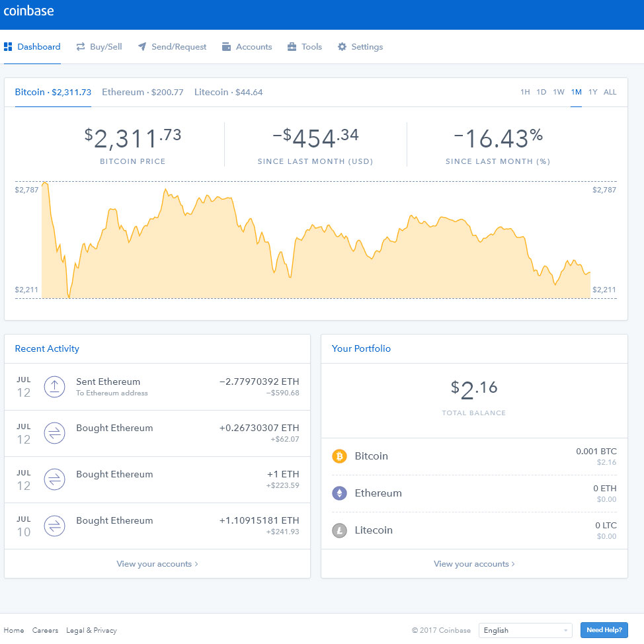Switch to the Litecoin · $44.64 chart tab
The width and height of the screenshot is (644, 644).
coord(228,93)
